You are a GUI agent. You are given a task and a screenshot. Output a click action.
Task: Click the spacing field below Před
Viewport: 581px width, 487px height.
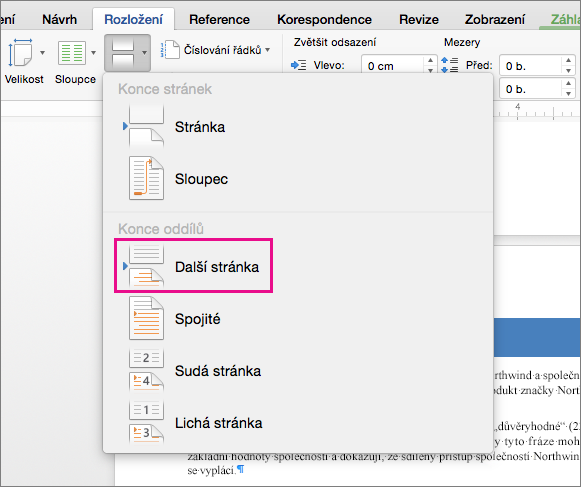(531, 89)
